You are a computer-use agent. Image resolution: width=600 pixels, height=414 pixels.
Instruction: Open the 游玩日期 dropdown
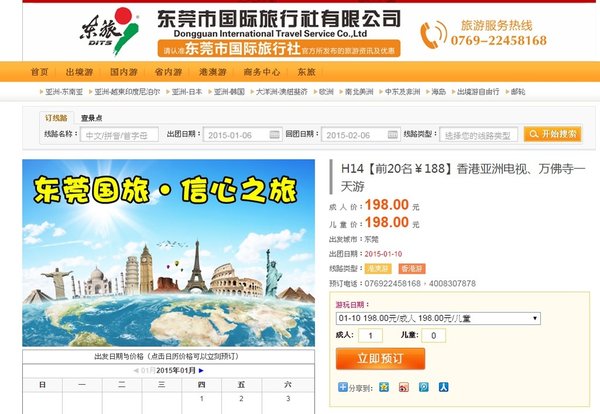coord(438,318)
